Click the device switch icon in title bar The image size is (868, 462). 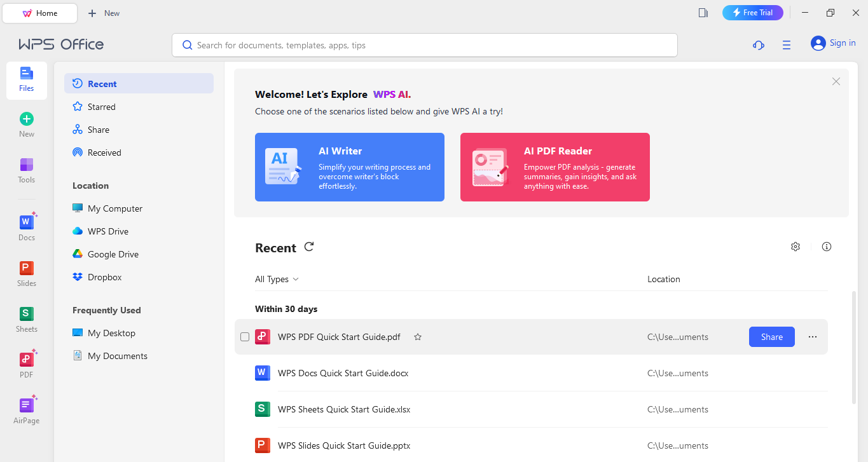pos(703,13)
